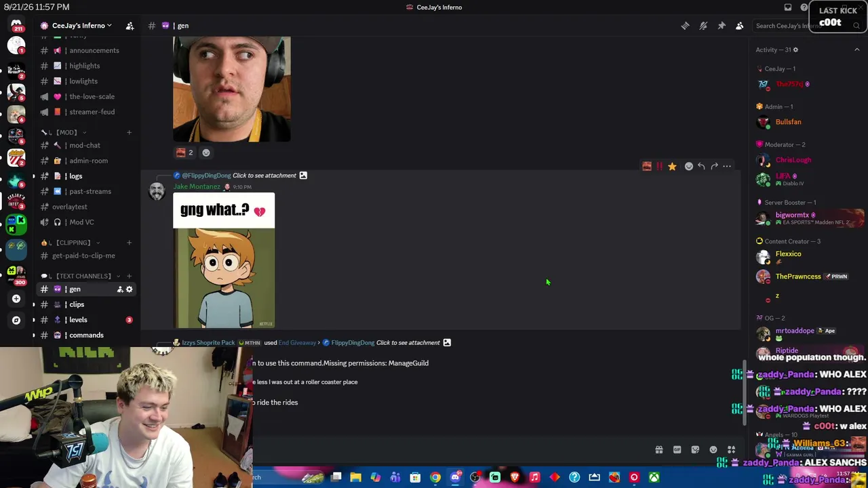Open threads for the gen channel
The width and height of the screenshot is (868, 488).
click(685, 26)
